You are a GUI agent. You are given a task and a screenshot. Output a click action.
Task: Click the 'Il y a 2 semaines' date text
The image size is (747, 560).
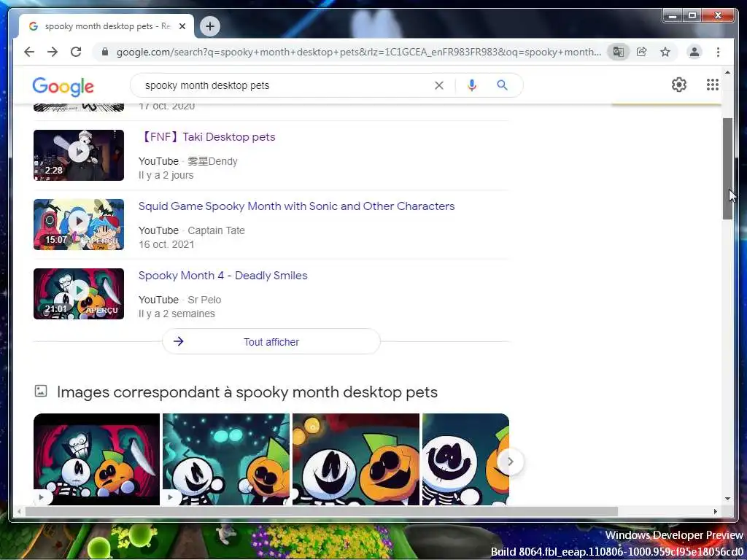click(x=177, y=314)
